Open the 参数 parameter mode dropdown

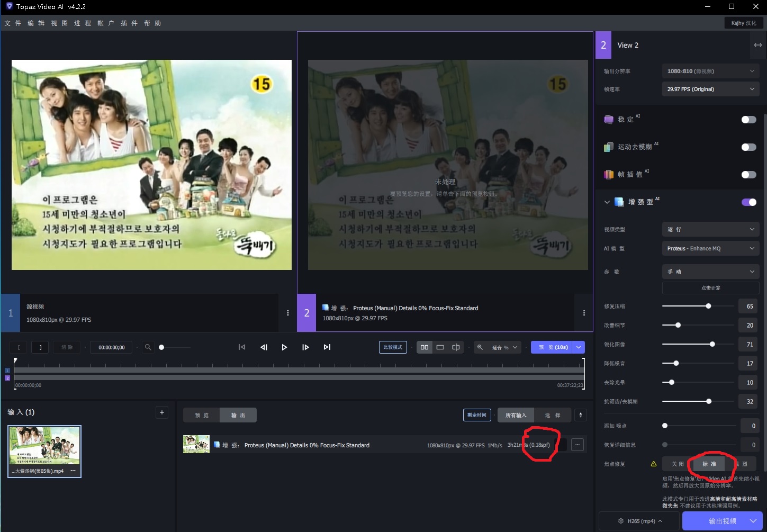pyautogui.click(x=710, y=272)
